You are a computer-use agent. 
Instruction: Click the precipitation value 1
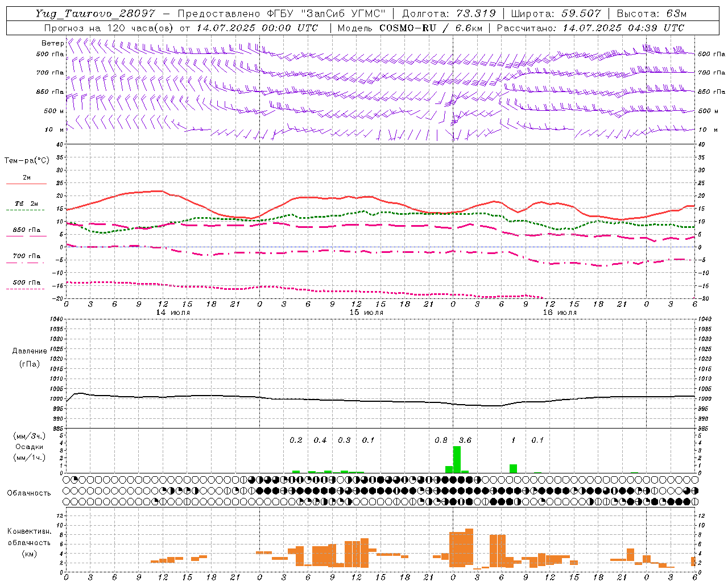[514, 440]
